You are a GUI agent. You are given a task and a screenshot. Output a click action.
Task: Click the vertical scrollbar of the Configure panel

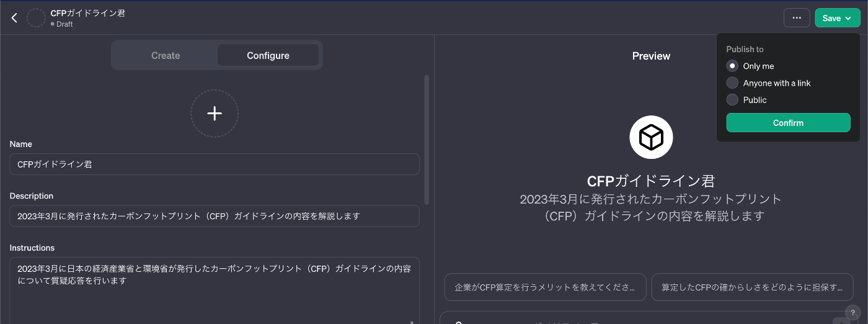pyautogui.click(x=426, y=140)
